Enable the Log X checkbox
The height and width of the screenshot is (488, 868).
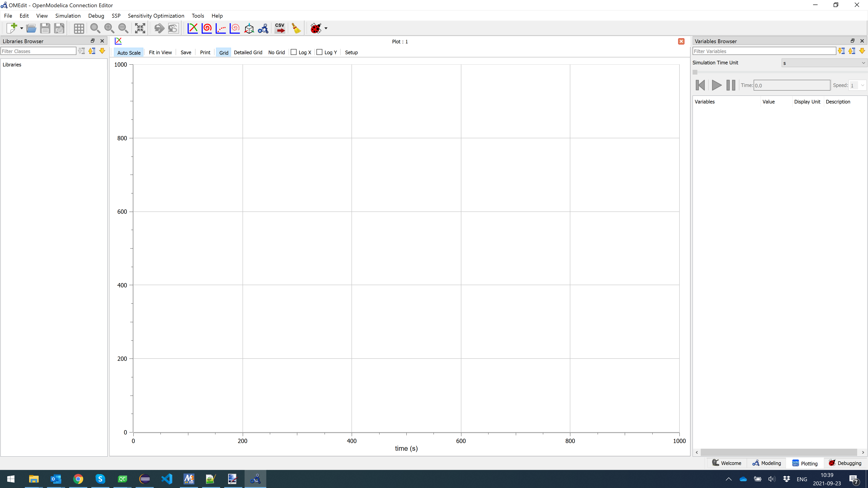293,52
